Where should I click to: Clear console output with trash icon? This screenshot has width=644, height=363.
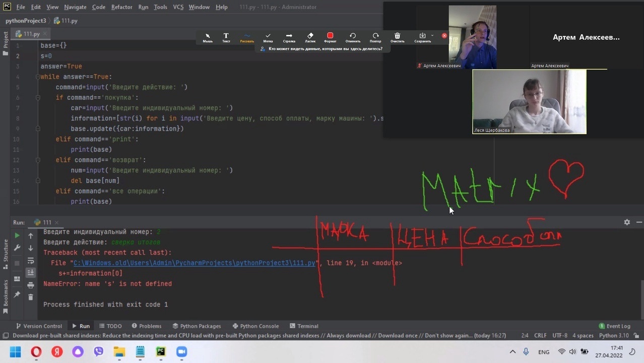pos(31,297)
